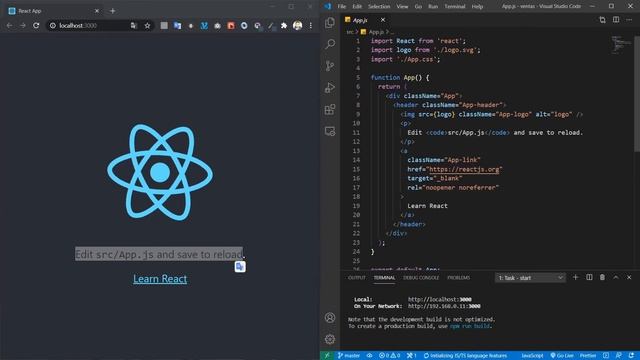Screen dimensions: 640x360
Task: Open the Edit menu
Action: tap(357, 7)
